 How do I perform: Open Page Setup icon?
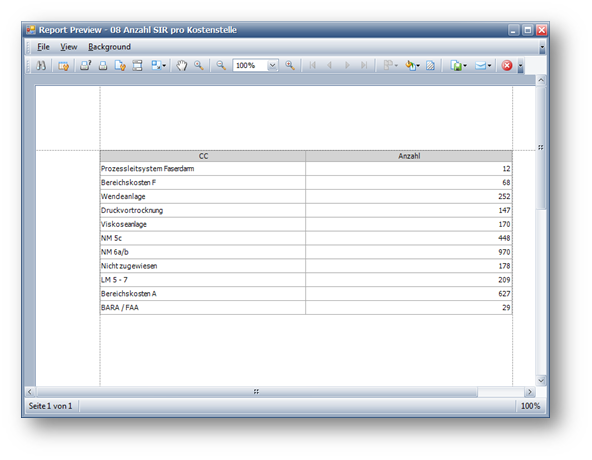coord(120,66)
